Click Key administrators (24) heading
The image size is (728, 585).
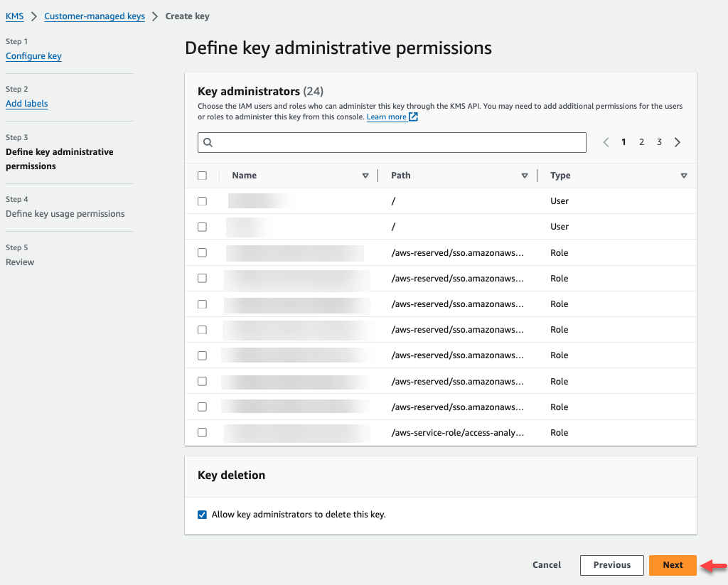260,91
